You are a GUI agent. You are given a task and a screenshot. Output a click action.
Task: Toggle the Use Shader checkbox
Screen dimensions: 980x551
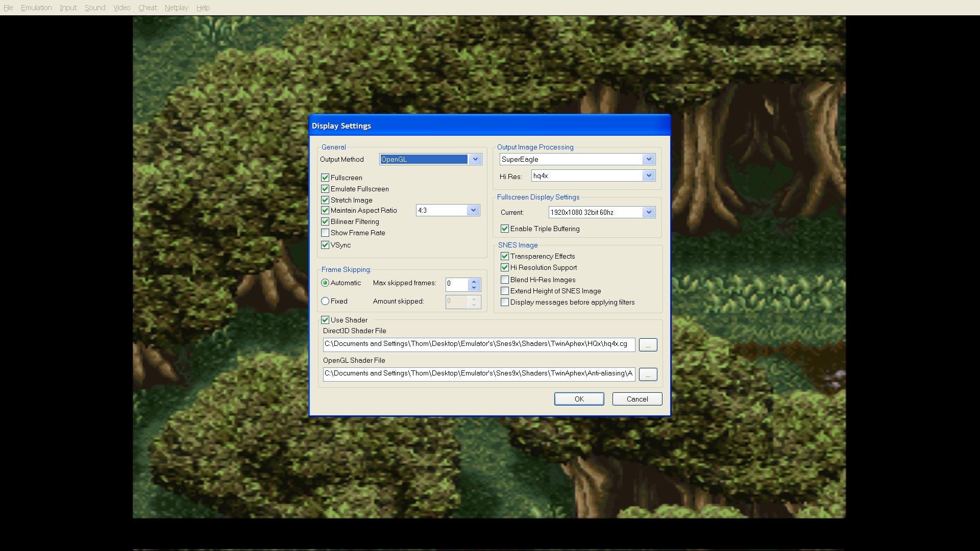[325, 320]
